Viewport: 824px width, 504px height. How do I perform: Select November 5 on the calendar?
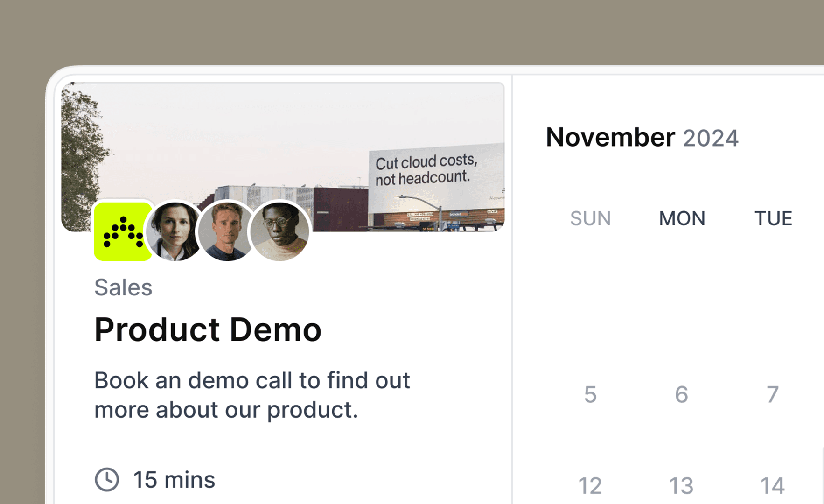click(x=590, y=394)
